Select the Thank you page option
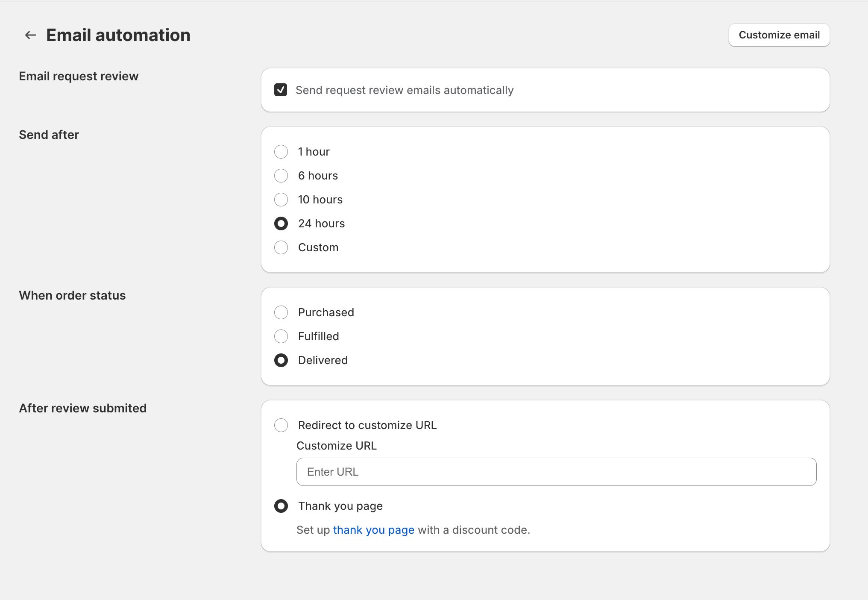The width and height of the screenshot is (868, 600). coord(281,506)
